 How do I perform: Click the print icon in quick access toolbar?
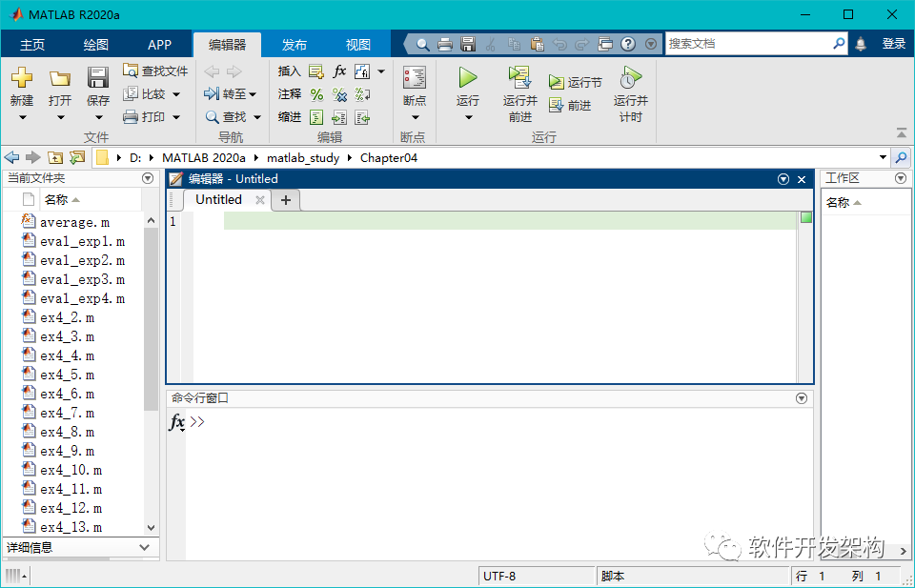(445, 45)
